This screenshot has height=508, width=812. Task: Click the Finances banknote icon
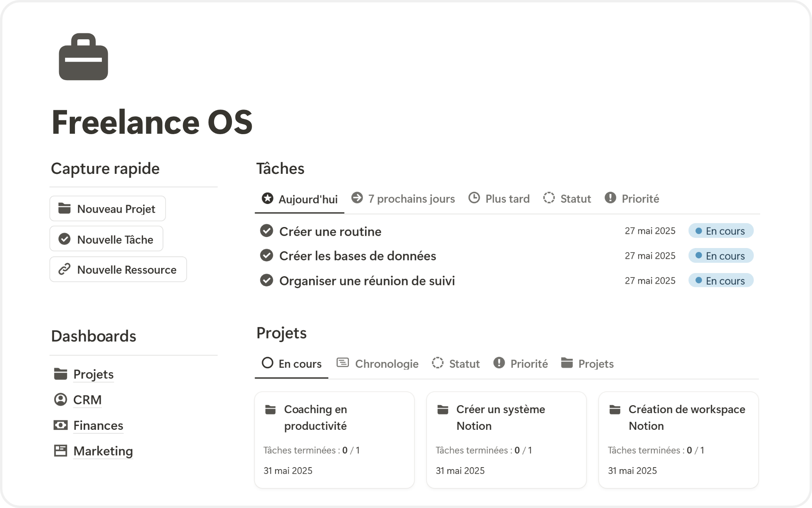click(60, 425)
